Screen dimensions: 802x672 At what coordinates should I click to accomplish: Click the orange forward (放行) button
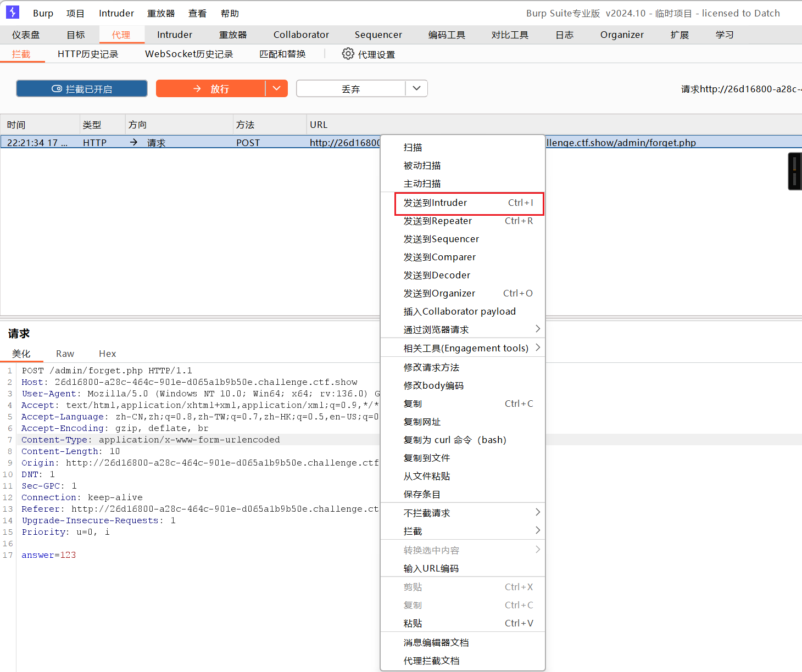click(211, 88)
